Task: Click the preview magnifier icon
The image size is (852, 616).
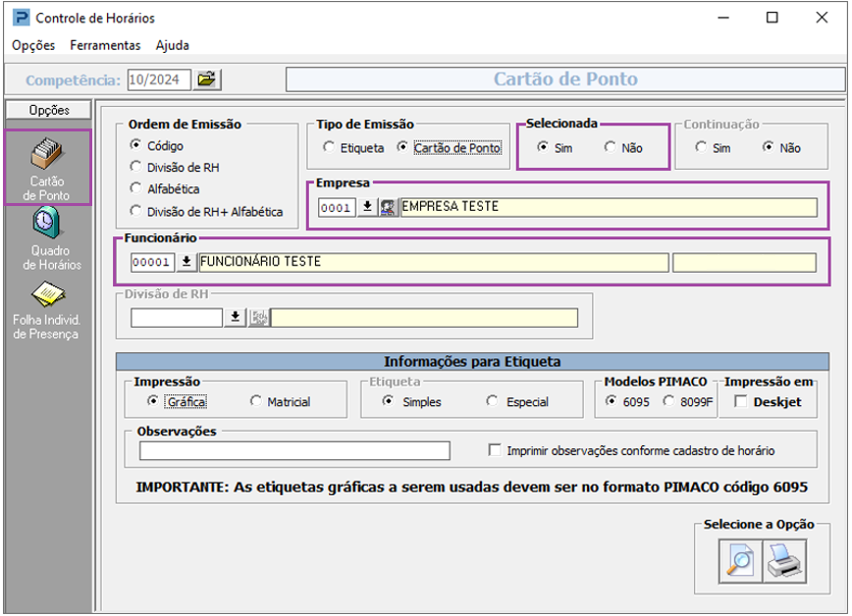Action: (x=741, y=561)
